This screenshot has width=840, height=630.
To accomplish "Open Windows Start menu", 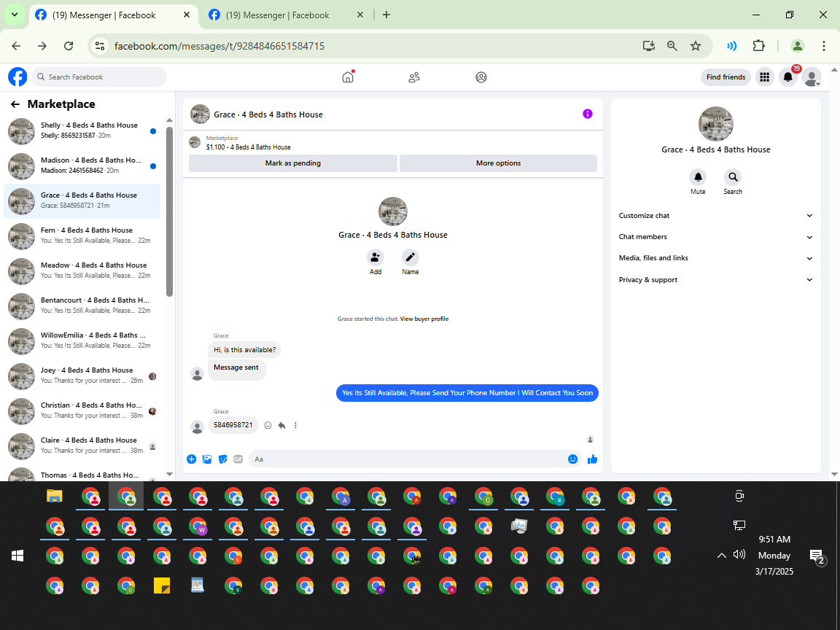I will (17, 556).
